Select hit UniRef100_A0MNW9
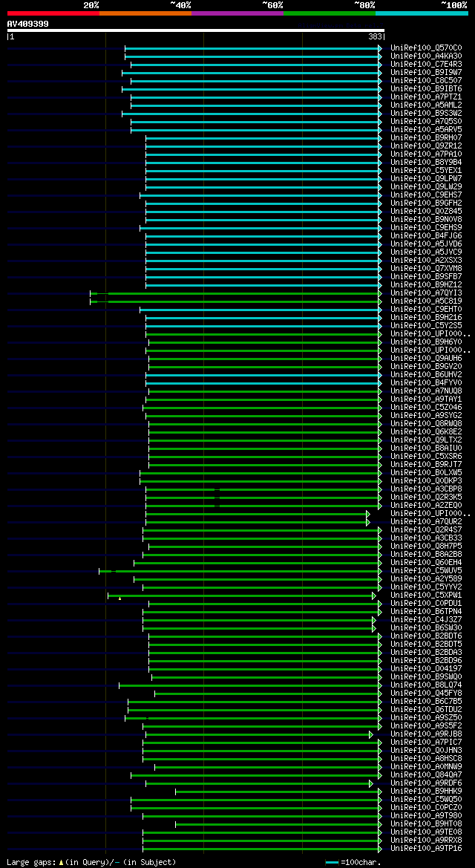Viewport: 475px width, 868px height. coord(426,766)
